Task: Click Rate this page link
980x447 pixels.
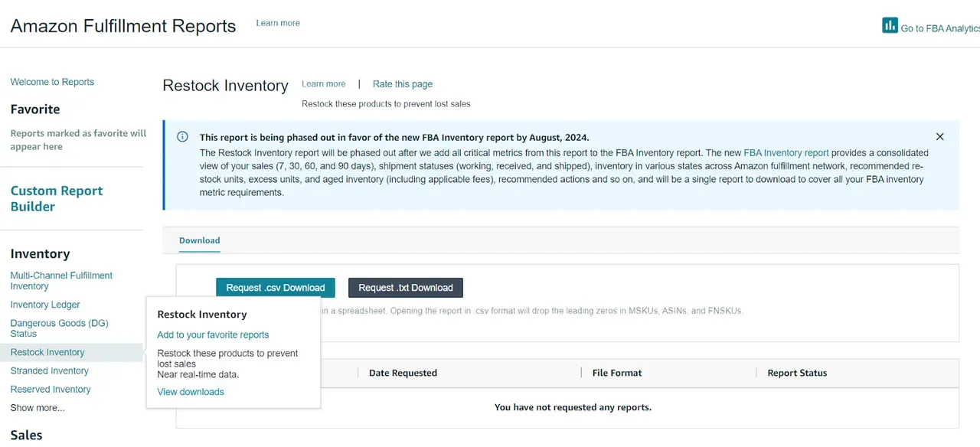Action: (x=403, y=84)
